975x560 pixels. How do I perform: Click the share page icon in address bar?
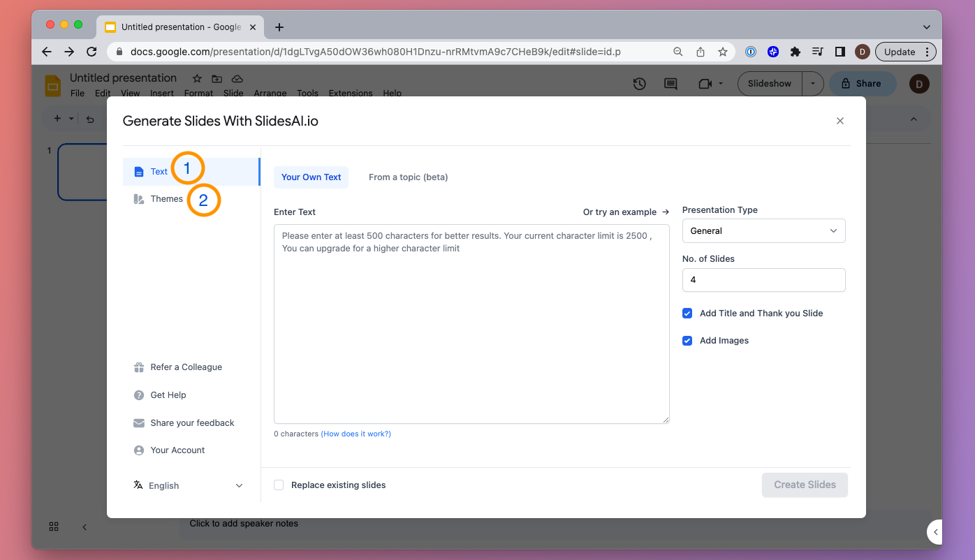coord(701,52)
